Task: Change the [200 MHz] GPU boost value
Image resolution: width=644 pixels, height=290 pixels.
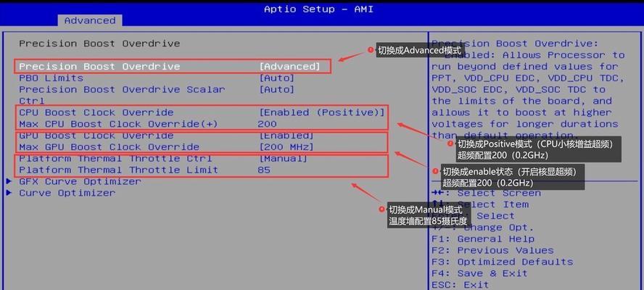Action: click(286, 147)
